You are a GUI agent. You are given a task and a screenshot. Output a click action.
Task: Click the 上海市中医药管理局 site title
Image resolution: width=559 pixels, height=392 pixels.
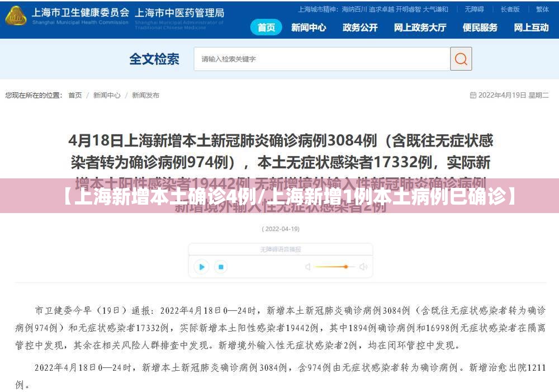(179, 13)
